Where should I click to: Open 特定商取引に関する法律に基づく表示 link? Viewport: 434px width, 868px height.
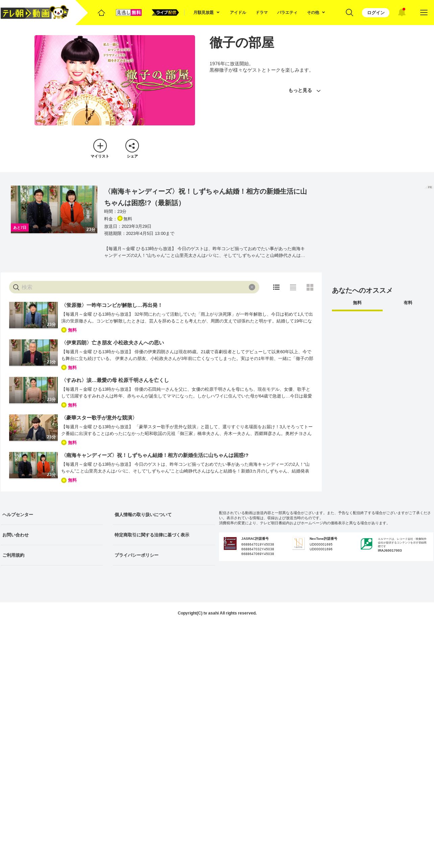click(152, 535)
